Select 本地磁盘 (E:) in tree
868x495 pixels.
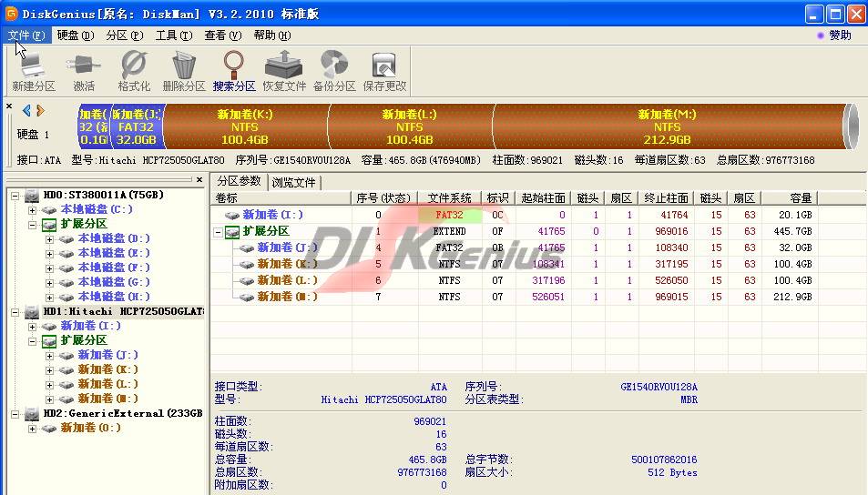pyautogui.click(x=114, y=253)
